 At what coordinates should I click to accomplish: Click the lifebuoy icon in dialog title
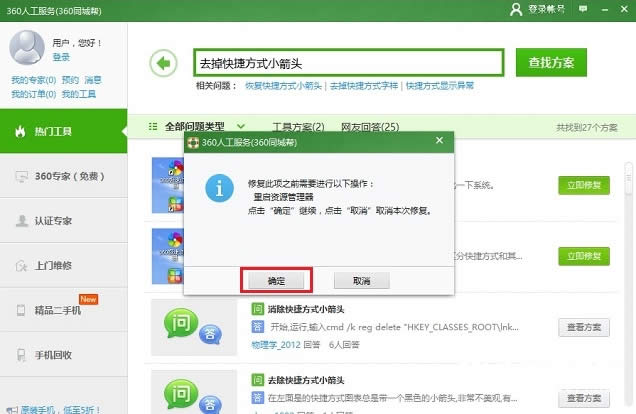[x=193, y=142]
